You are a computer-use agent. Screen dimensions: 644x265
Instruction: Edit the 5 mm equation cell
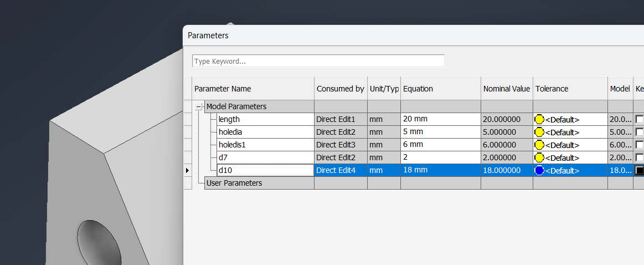[441, 132]
